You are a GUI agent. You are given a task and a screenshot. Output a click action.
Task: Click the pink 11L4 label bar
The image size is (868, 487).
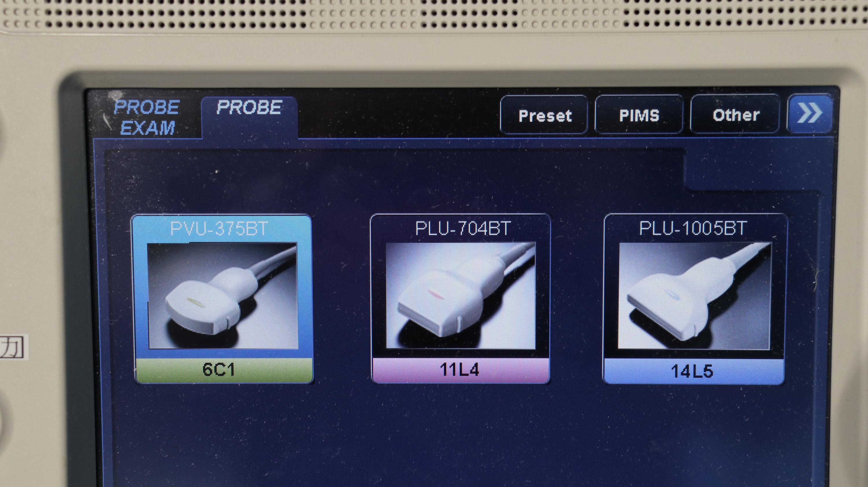[460, 370]
